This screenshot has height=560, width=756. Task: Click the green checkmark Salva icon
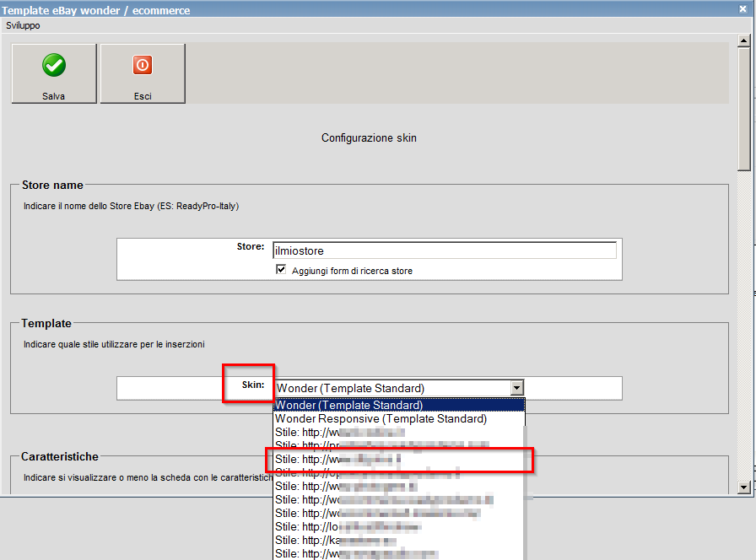click(53, 66)
